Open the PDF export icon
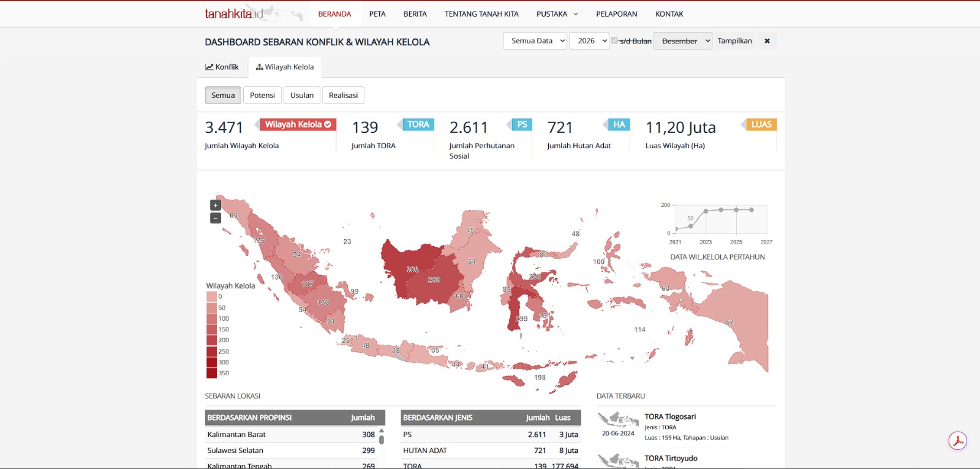Viewport: 980px width, 469px height. pyautogui.click(x=958, y=441)
